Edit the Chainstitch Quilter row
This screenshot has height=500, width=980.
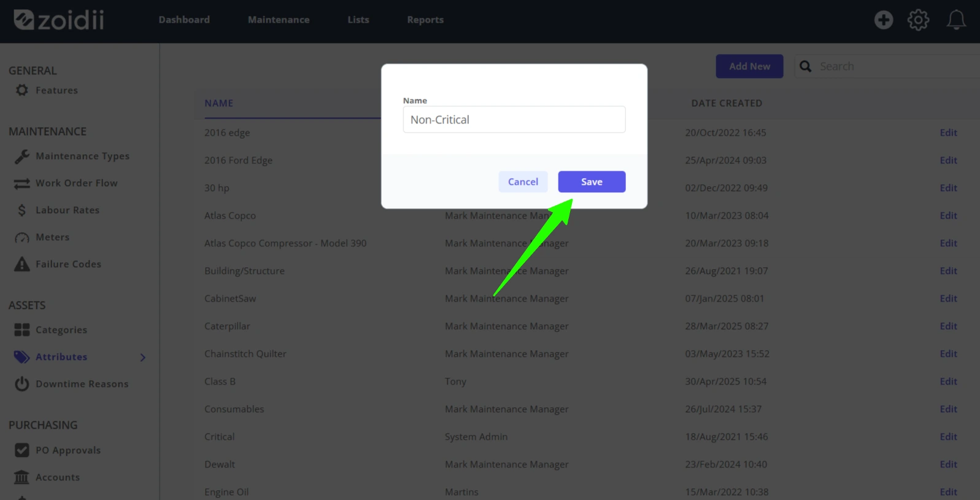tap(948, 354)
